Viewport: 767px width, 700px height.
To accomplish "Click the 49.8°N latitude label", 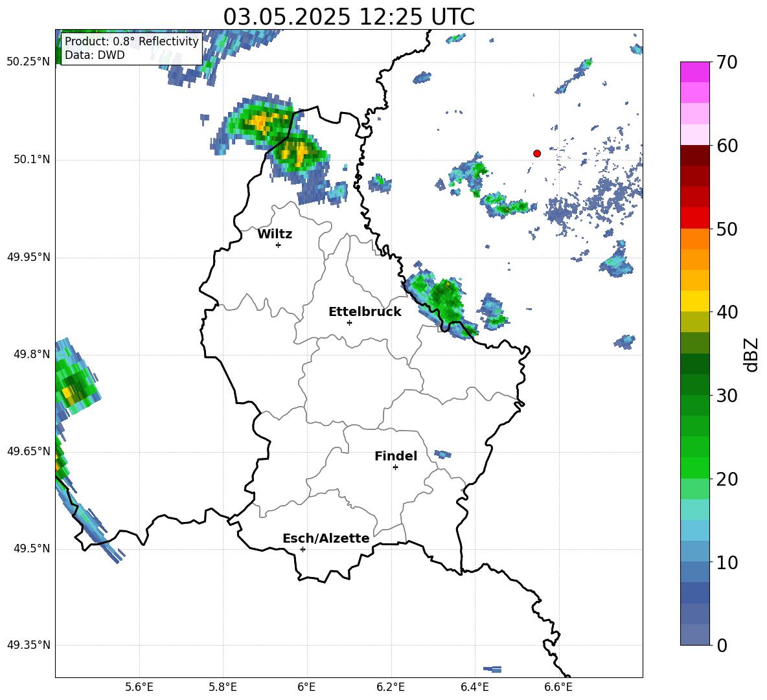I will tap(32, 354).
